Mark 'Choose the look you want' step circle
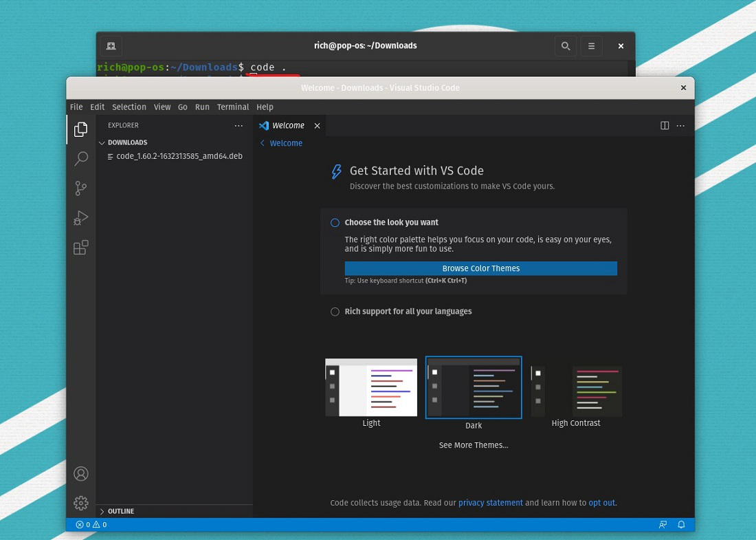The image size is (756, 540). click(x=335, y=222)
